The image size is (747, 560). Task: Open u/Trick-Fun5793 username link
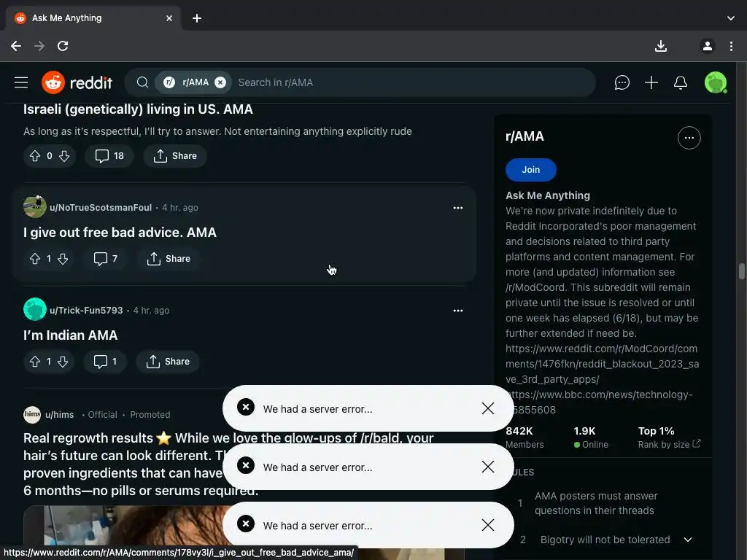[86, 311]
